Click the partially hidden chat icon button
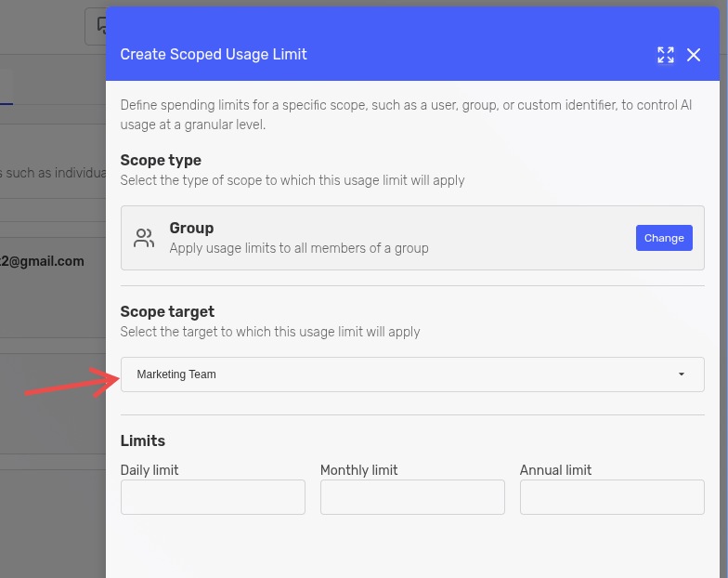Viewport: 728px width, 578px height. 96,26
